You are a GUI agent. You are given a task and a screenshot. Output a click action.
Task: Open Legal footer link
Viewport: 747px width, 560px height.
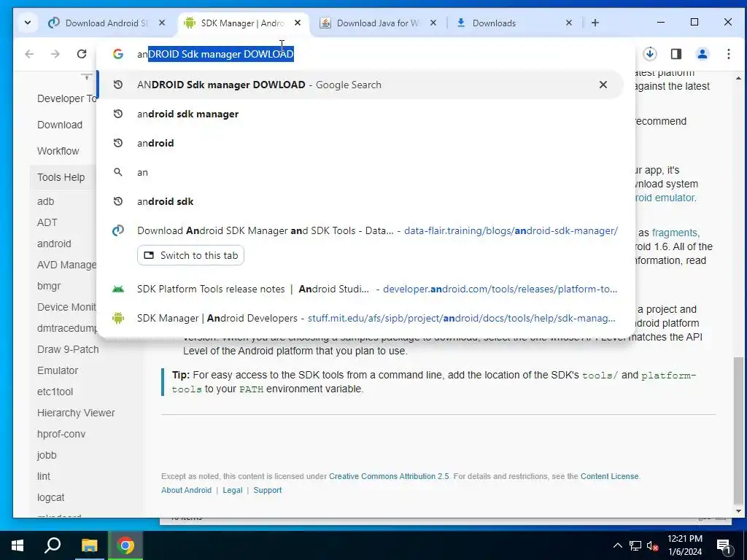233,490
